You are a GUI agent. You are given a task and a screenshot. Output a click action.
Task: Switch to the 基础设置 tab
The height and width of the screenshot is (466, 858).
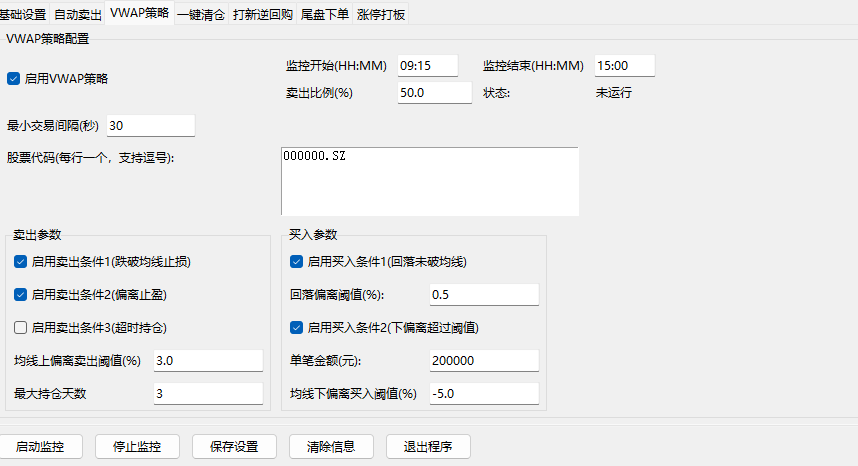[x=23, y=14]
